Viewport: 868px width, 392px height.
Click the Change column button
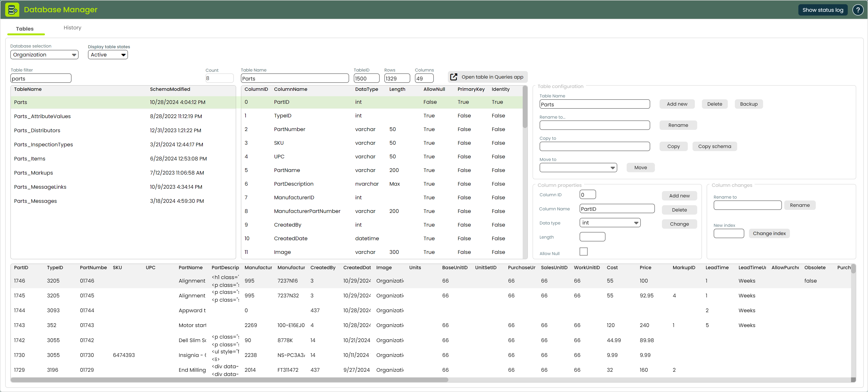679,224
